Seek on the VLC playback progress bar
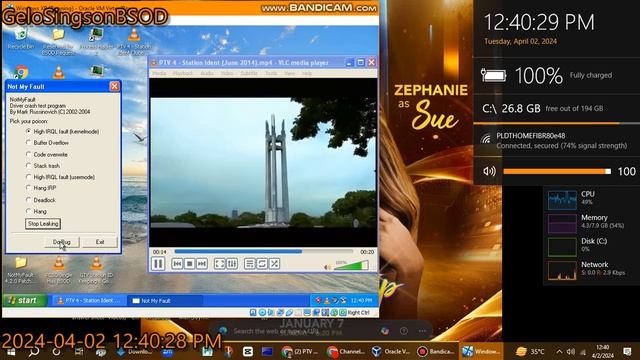Image resolution: width=640 pixels, height=360 pixels. (264, 252)
